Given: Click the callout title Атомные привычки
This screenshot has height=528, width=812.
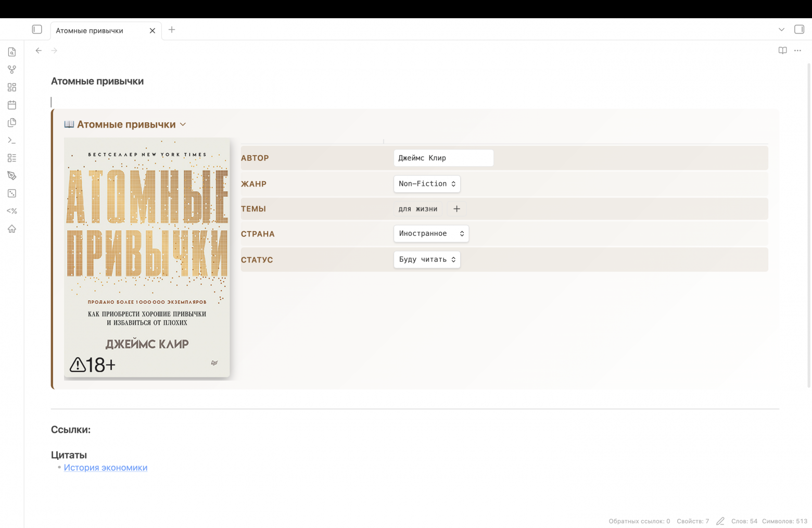Looking at the screenshot, I should coord(126,124).
